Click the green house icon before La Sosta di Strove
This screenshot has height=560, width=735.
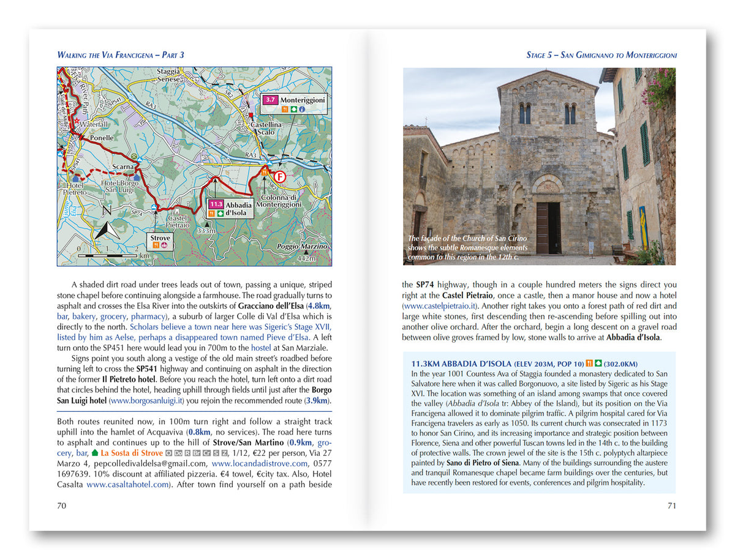point(95,453)
